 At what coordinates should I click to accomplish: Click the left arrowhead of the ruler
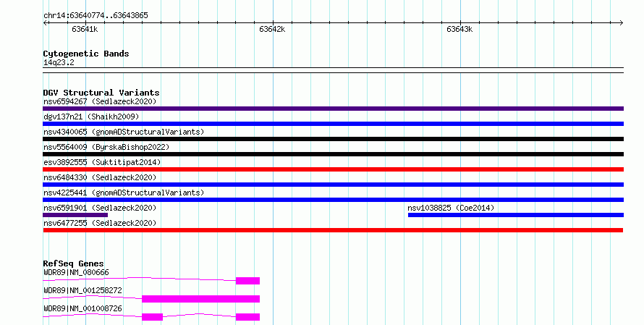[x=45, y=22]
